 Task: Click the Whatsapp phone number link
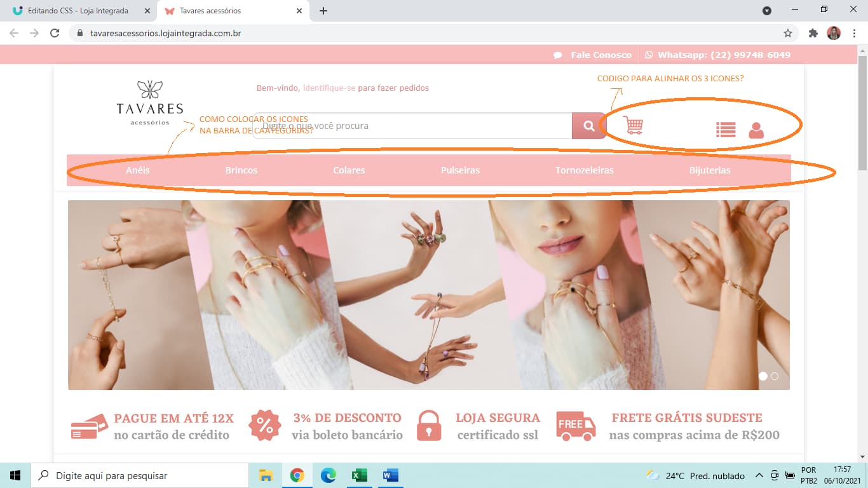tap(724, 55)
